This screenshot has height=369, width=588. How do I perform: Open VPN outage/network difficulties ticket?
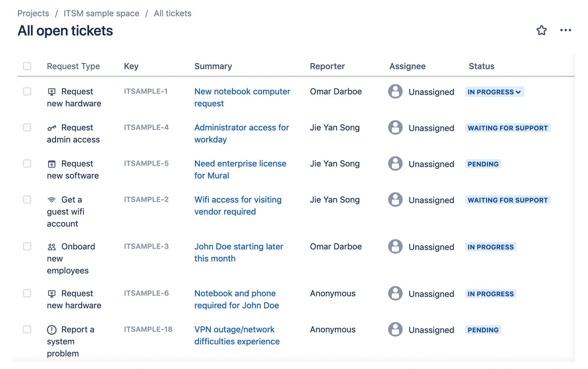[237, 335]
